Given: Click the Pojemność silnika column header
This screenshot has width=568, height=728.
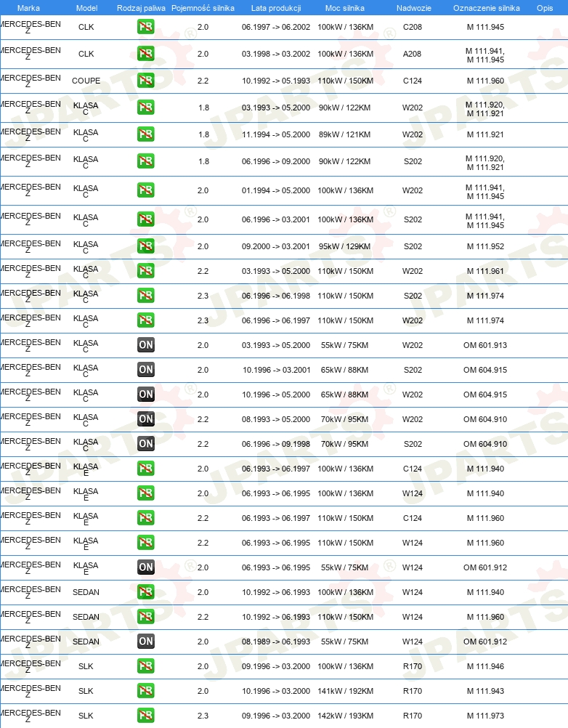Looking at the screenshot, I should [203, 8].
